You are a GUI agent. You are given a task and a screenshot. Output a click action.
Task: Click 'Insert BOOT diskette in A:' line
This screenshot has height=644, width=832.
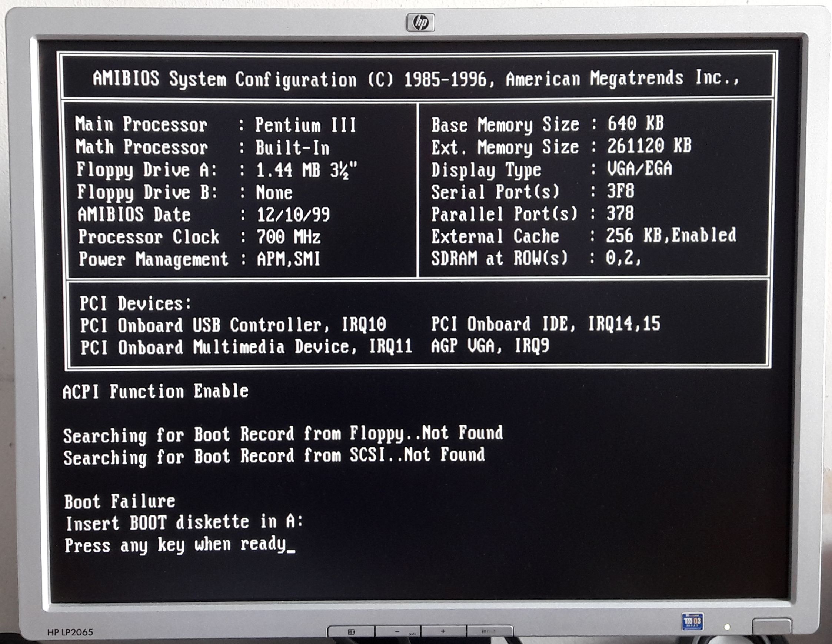(184, 523)
